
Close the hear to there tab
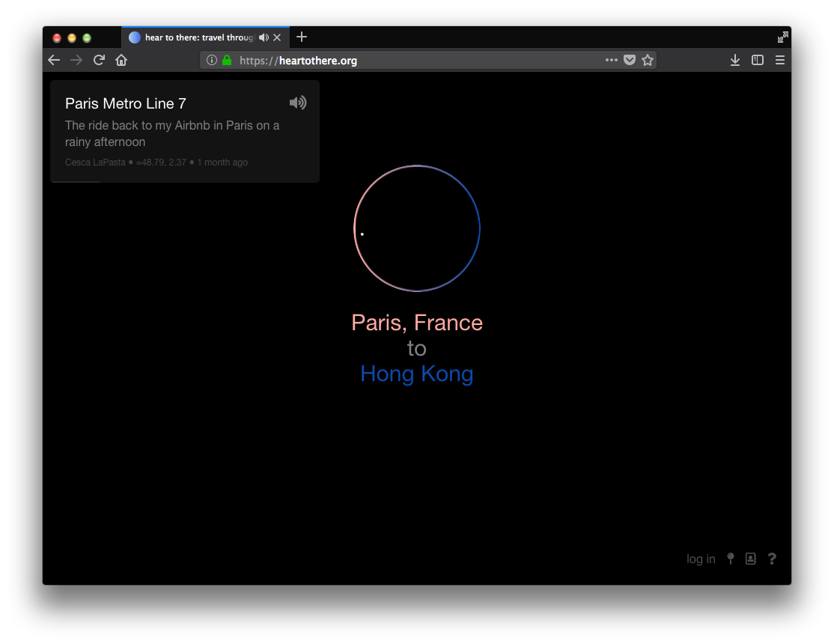point(277,37)
